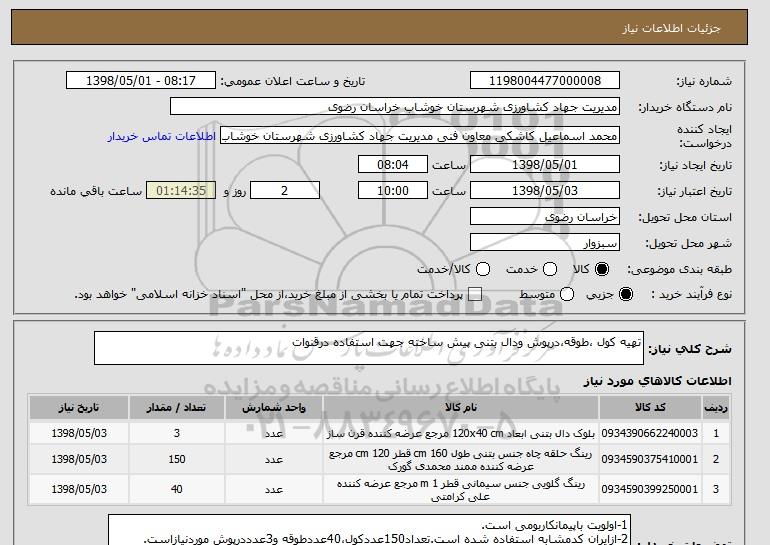Click the جزئیات اطلاعات نیاز page header
770x545 pixels.
671,28
